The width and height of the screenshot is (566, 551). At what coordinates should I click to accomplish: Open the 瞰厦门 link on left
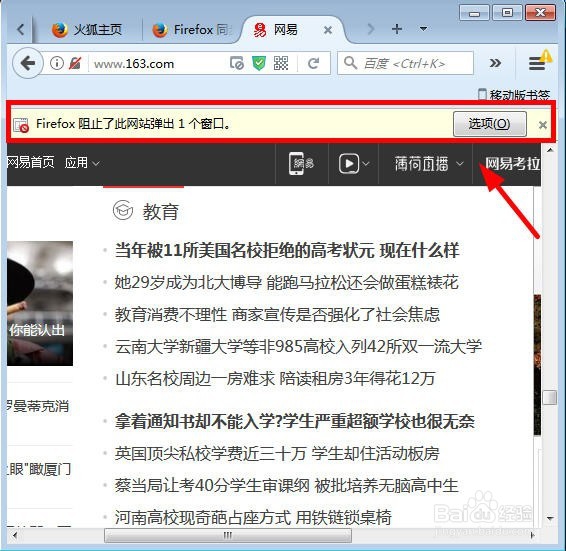(38, 469)
